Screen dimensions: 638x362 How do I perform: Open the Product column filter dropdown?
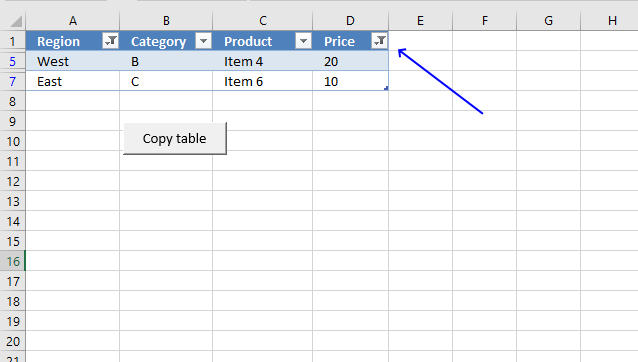pos(303,41)
